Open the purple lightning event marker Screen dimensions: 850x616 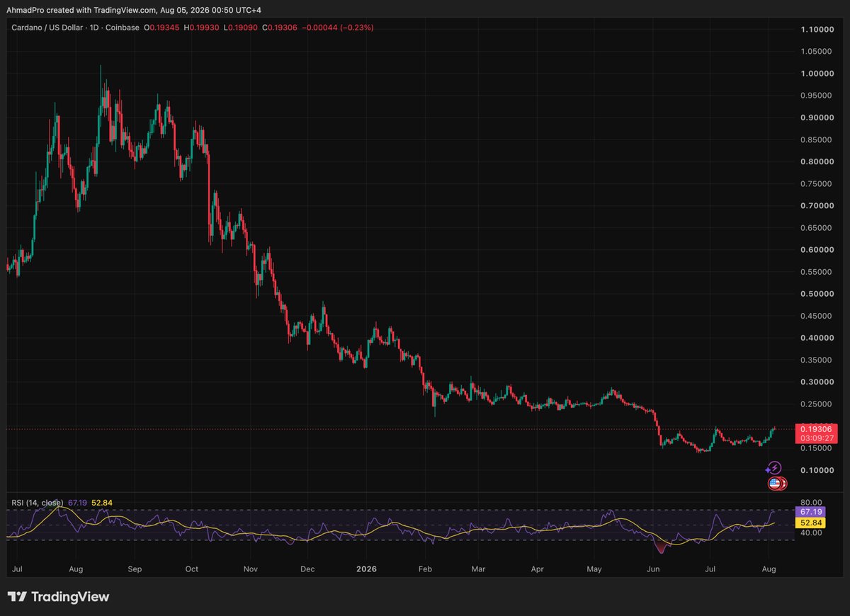point(774,467)
